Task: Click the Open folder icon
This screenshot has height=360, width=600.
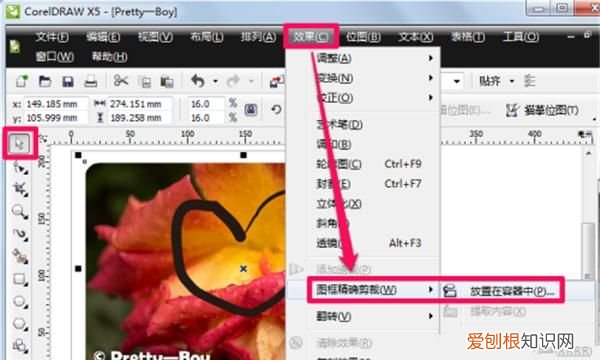Action: (x=45, y=81)
